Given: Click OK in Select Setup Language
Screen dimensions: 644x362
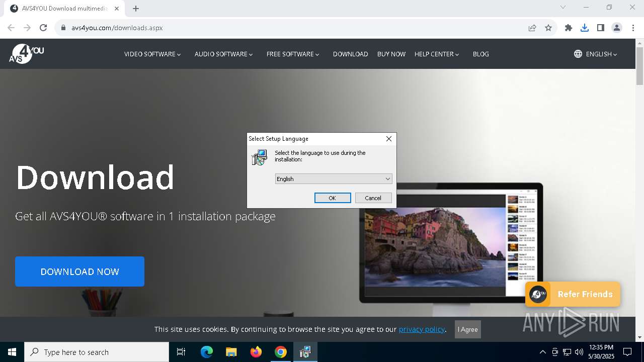Looking at the screenshot, I should pyautogui.click(x=333, y=198).
